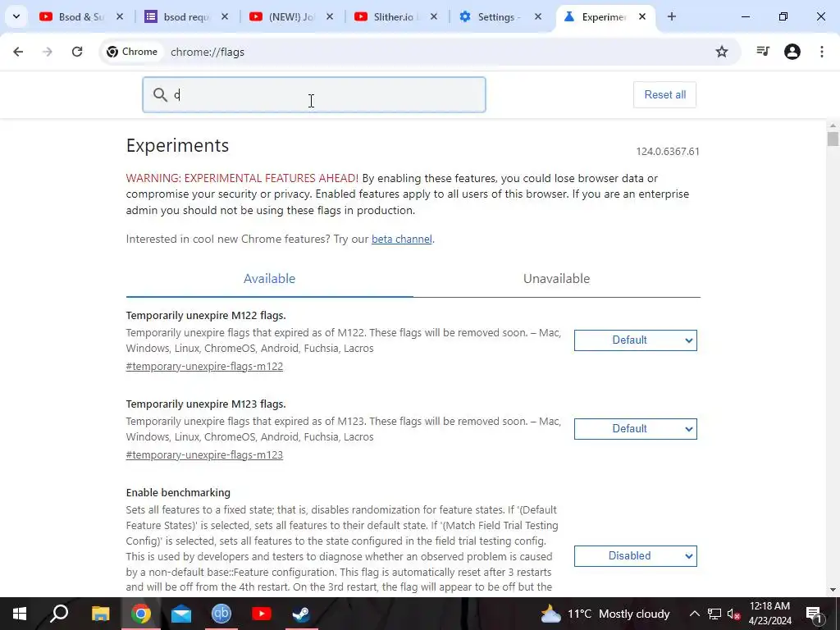Close the Bsod & Su YouTube tab
The height and width of the screenshot is (630, 840).
[x=120, y=16]
